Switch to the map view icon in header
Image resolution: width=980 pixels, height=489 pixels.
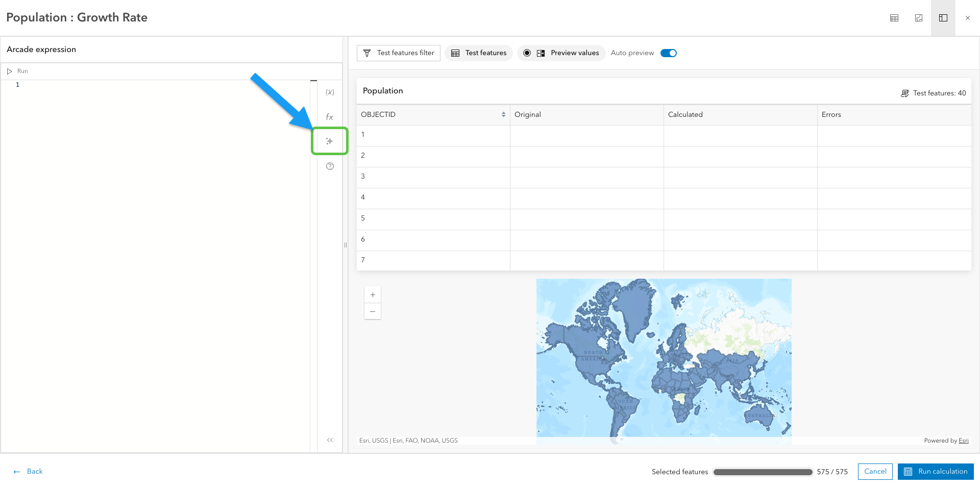(919, 18)
